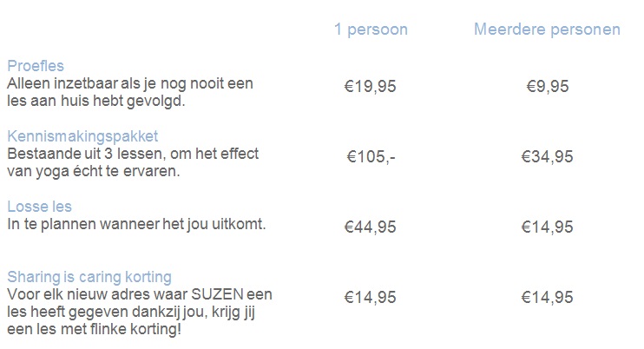Click the text 'van yoga écht te ervaren.'

tap(94, 171)
